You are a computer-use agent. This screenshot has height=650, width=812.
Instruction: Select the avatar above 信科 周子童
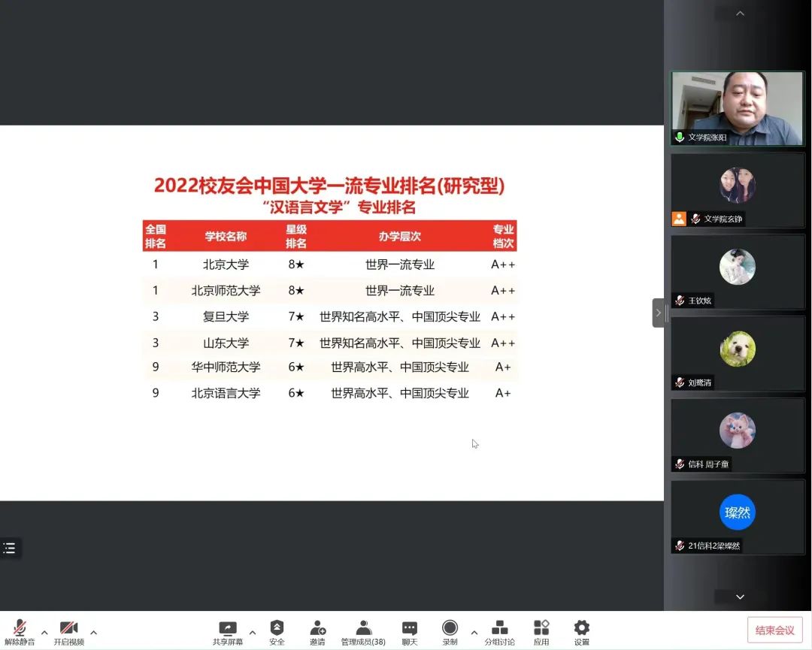click(x=738, y=430)
